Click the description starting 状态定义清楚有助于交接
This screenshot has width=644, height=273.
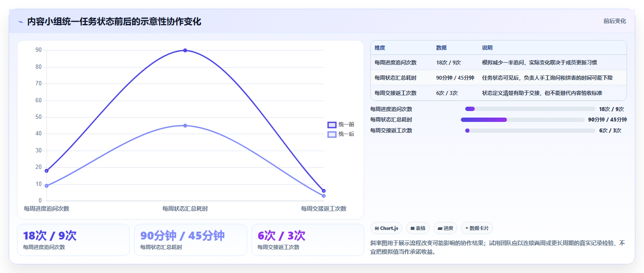tap(542, 93)
